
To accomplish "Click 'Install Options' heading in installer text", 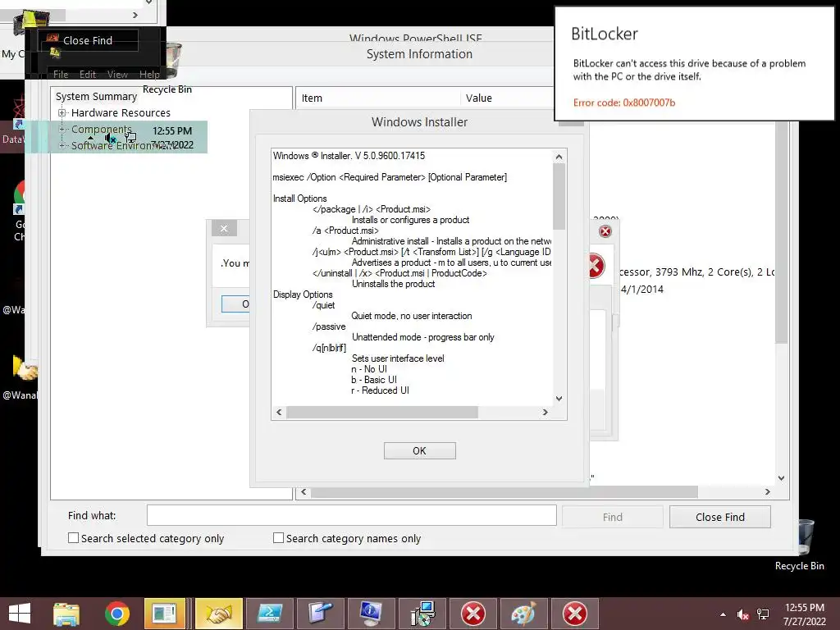I will [299, 199].
